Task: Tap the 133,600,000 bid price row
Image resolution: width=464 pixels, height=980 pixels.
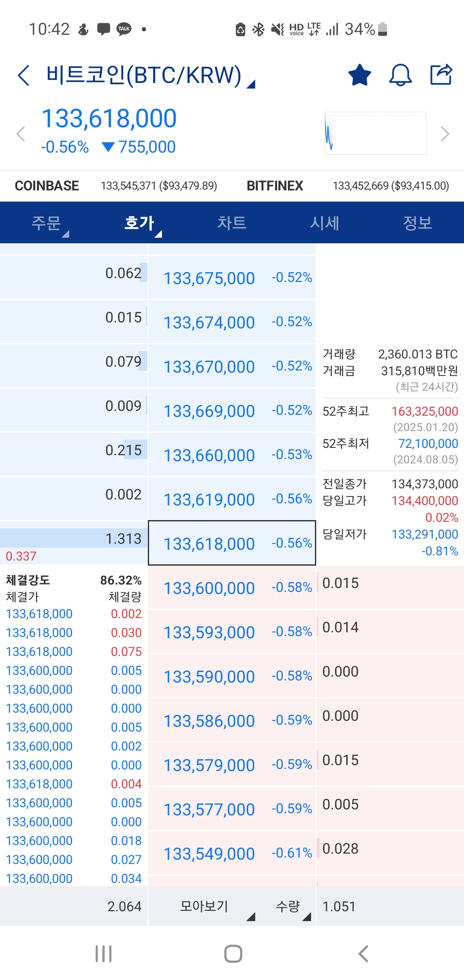Action: (x=232, y=588)
